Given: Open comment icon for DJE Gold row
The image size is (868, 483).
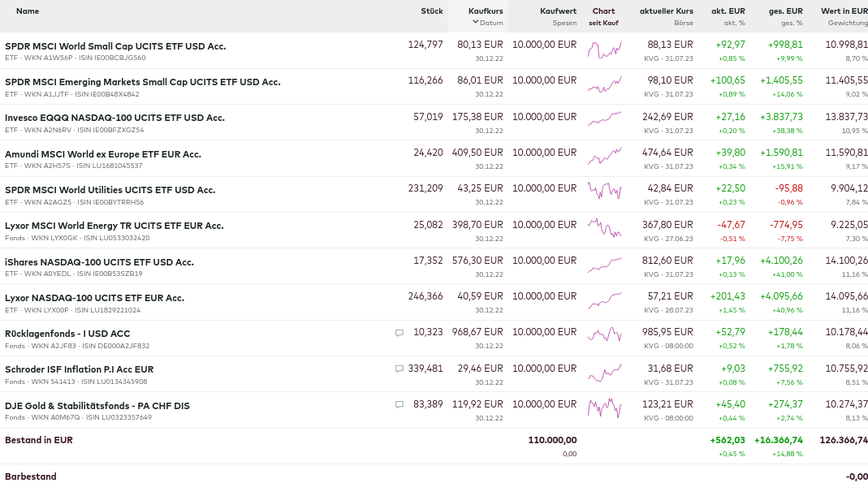Looking at the screenshot, I should click(399, 404).
